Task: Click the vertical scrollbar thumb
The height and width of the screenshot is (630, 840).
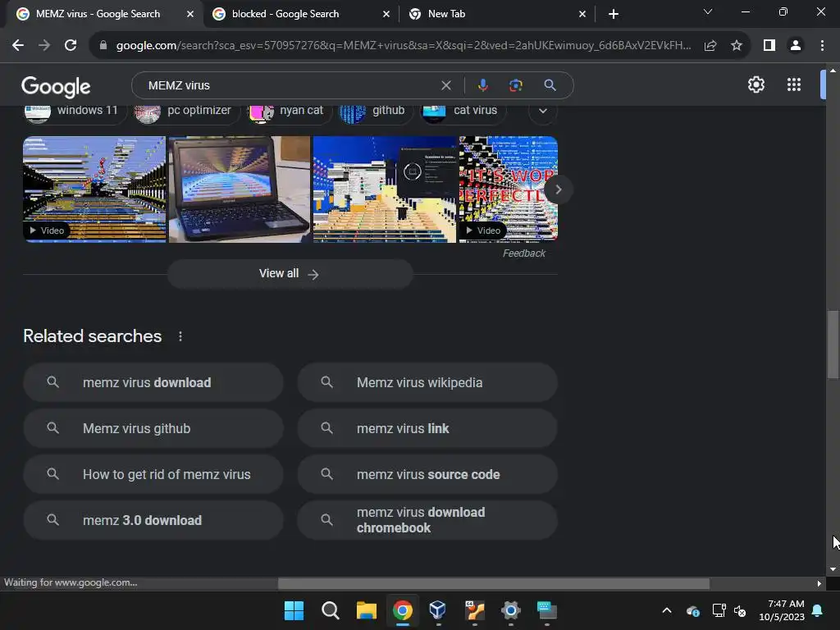Action: (833, 344)
